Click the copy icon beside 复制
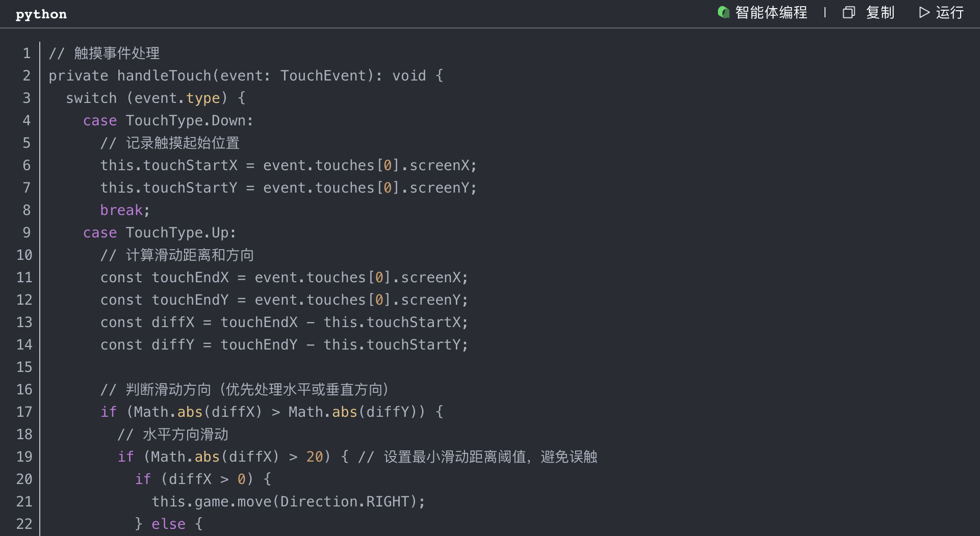Screen dimensions: 980x536 point(848,12)
